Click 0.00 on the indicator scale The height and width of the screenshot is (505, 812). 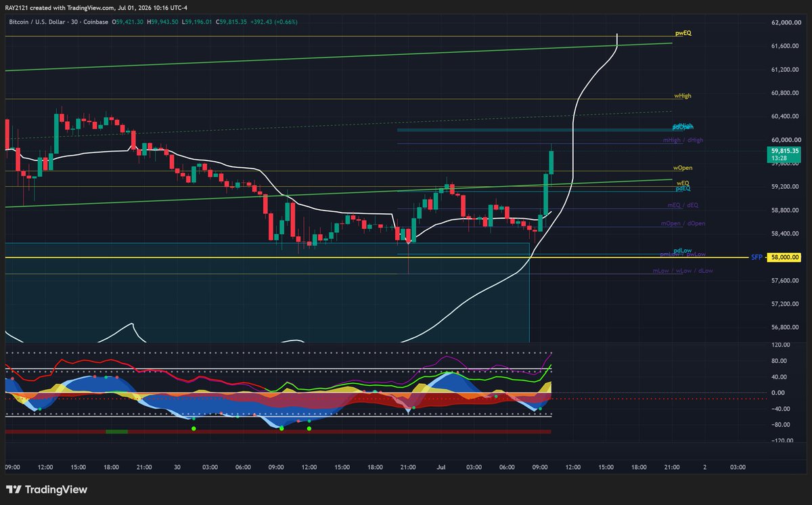pos(777,393)
